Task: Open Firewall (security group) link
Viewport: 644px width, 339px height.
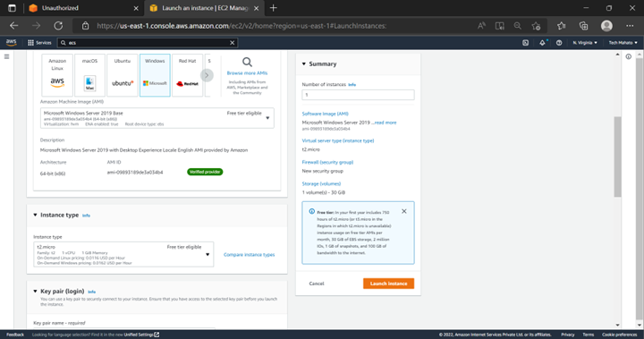Action: pyautogui.click(x=327, y=162)
